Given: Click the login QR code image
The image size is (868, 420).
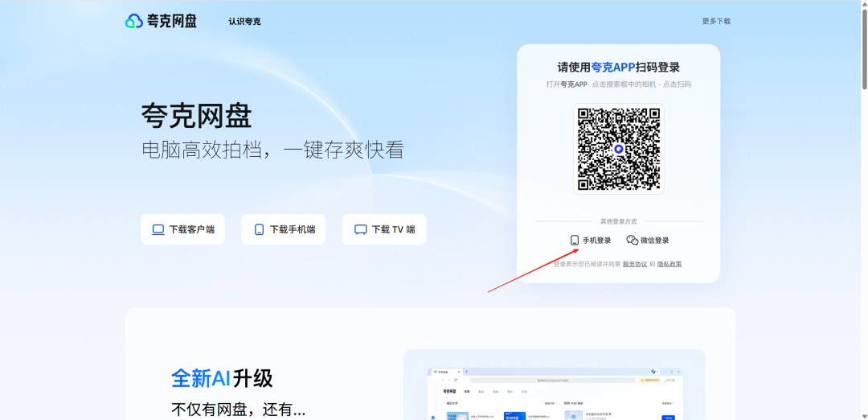Looking at the screenshot, I should (619, 149).
